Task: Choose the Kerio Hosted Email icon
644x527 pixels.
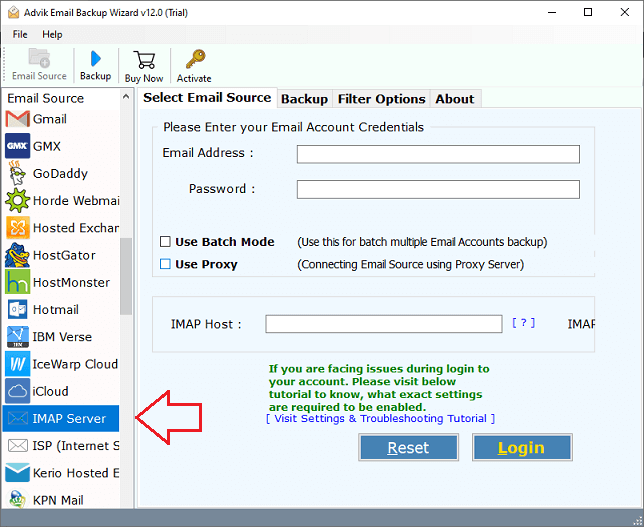Action: 18,472
